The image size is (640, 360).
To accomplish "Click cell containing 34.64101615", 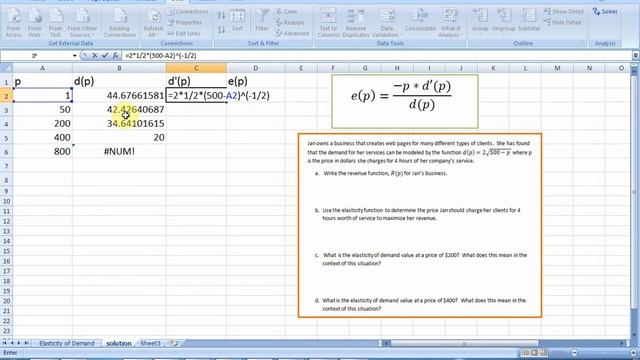I will click(x=119, y=123).
